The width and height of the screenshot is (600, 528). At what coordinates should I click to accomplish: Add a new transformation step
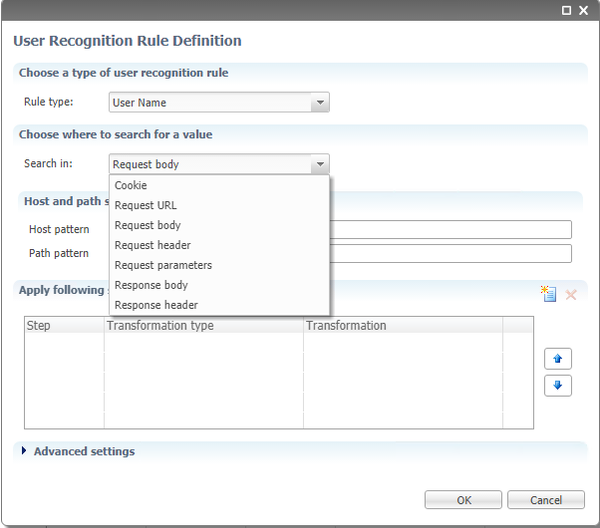pyautogui.click(x=548, y=294)
